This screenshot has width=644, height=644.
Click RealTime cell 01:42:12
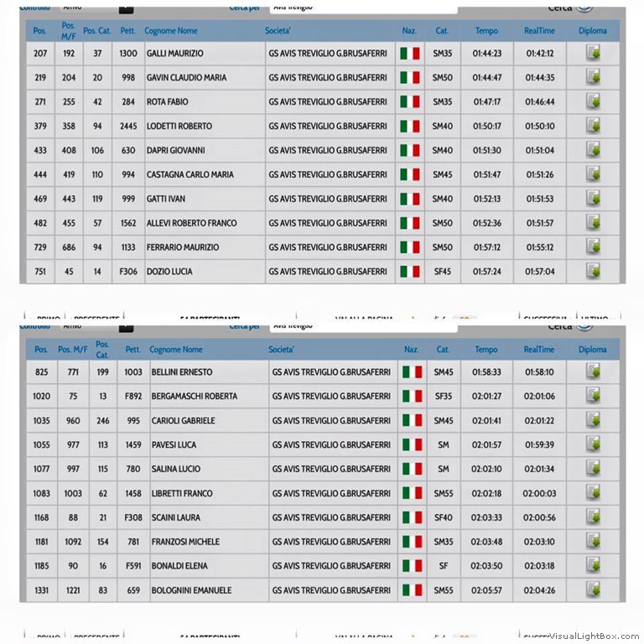540,53
